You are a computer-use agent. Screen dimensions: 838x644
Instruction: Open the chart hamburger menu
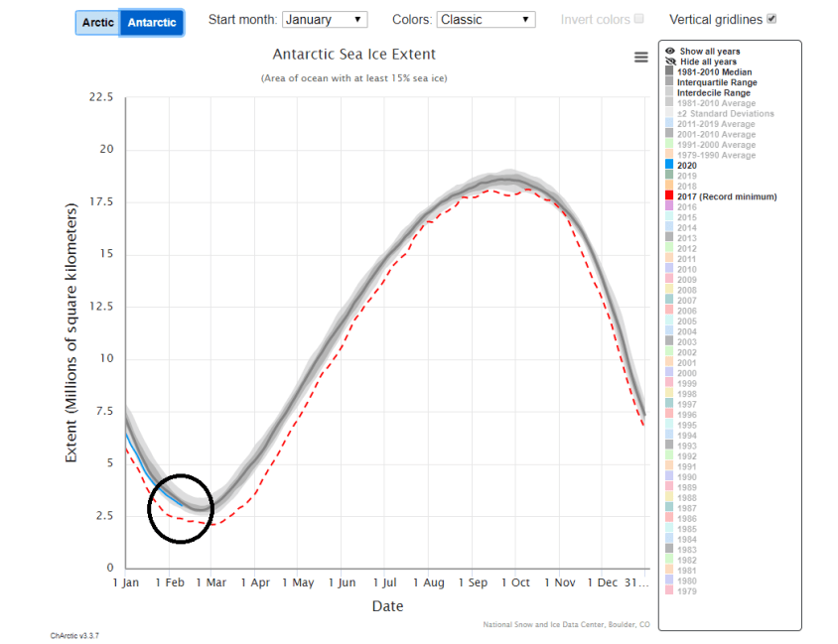click(640, 58)
